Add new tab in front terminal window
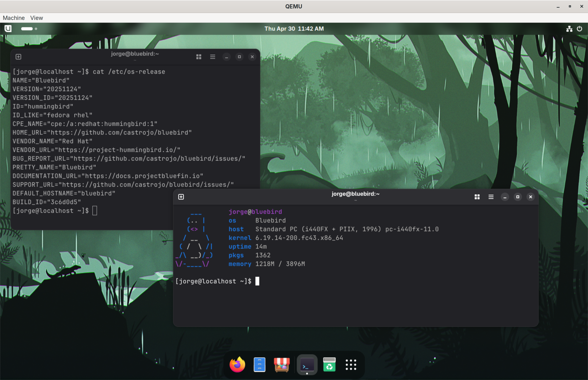Screen dimensions: 588x380 (181, 197)
